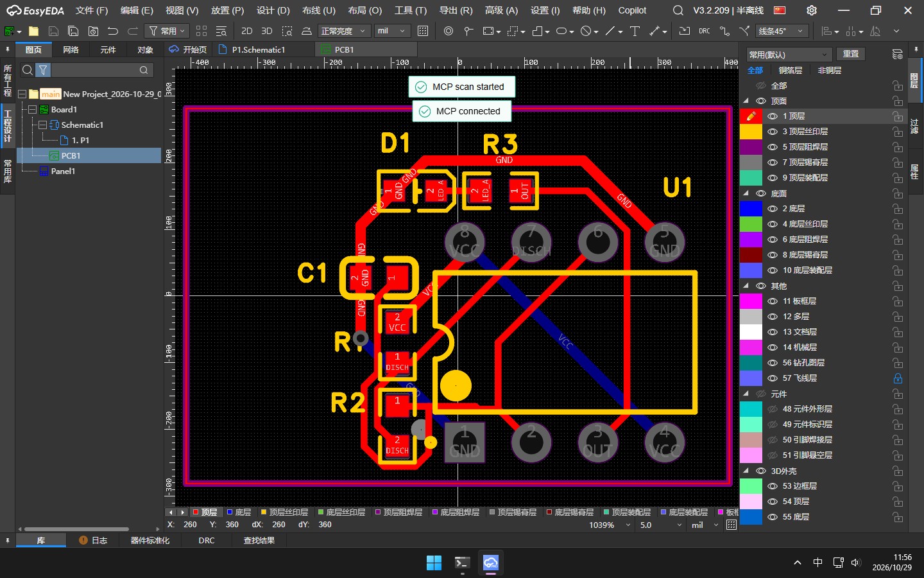Open the settings gear icon
This screenshot has height=578, width=924.
[x=812, y=10]
